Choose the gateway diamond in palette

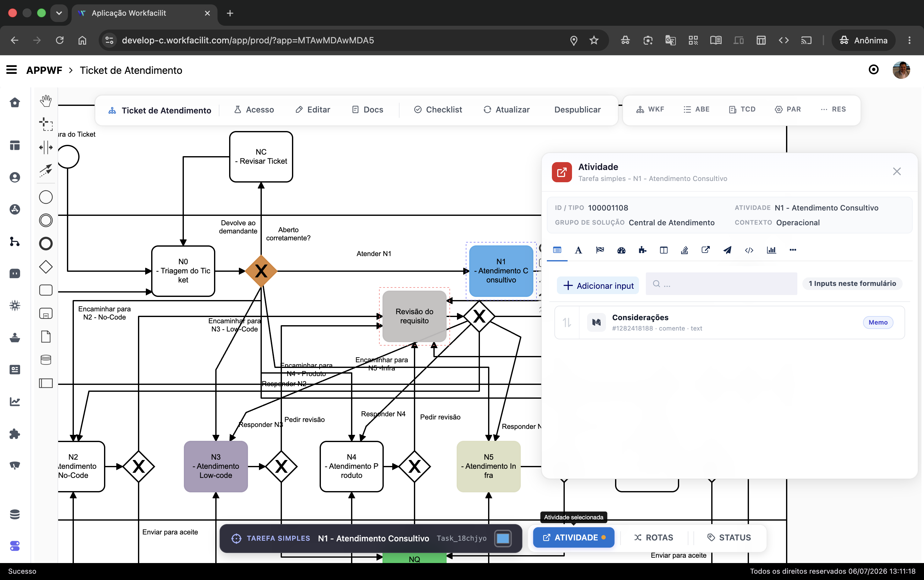(x=46, y=267)
